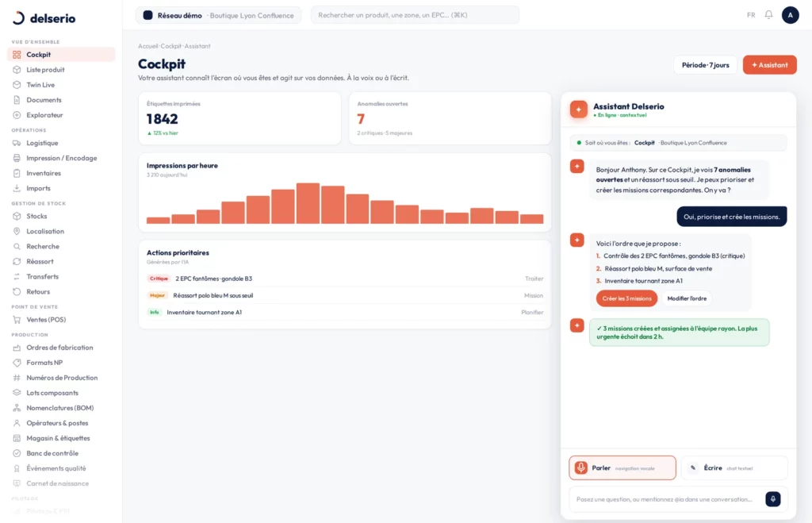Click the Twin Live sidebar icon
This screenshot has width=812, height=523.
17,84
